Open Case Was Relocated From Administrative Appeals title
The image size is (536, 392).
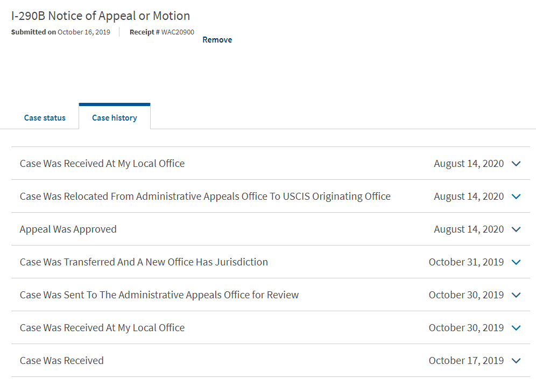coord(205,197)
